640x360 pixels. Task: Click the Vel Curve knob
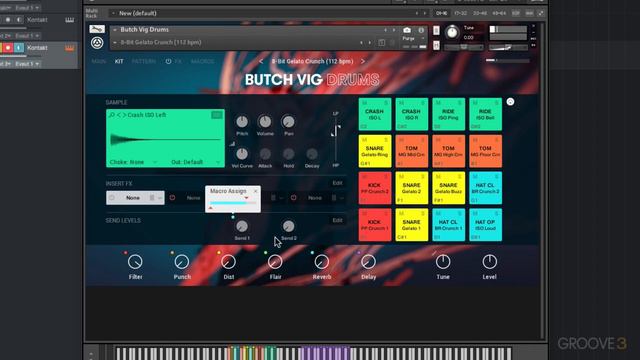click(242, 154)
